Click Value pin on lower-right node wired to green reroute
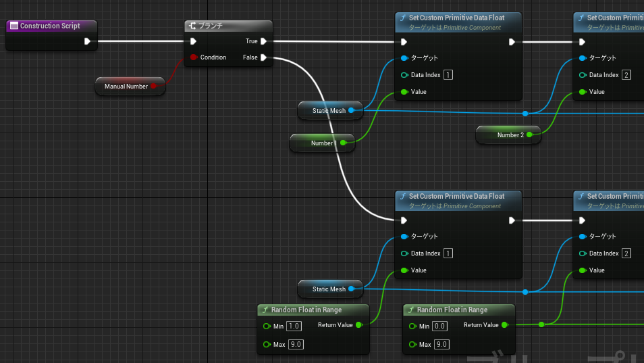 pos(583,270)
